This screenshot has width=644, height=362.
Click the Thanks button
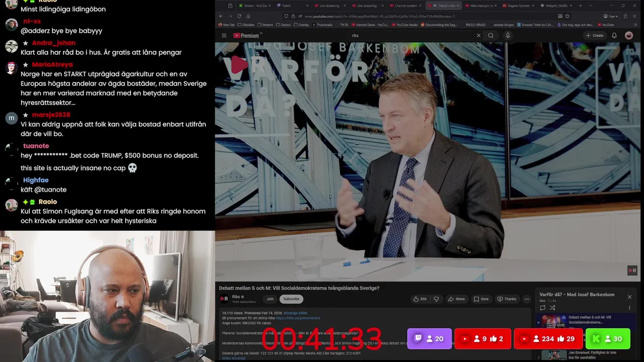507,299
